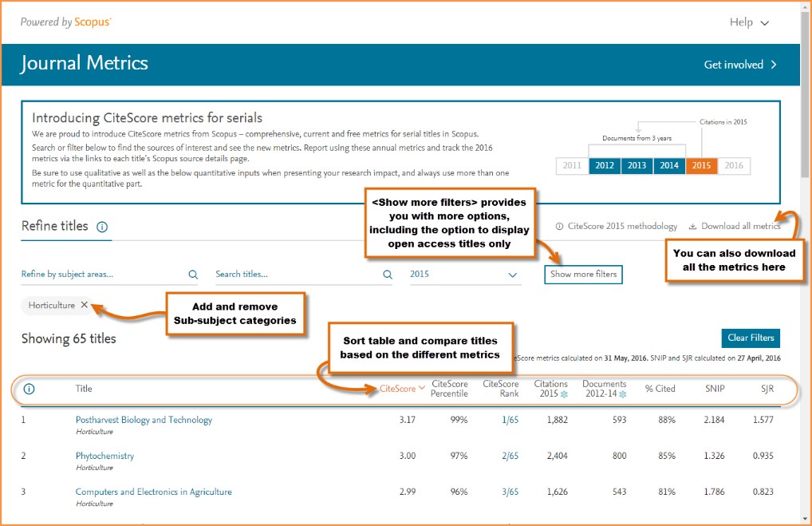Screen dimensions: 812x526
Task: Click the scrollbar down arrow
Action: (x=806, y=519)
